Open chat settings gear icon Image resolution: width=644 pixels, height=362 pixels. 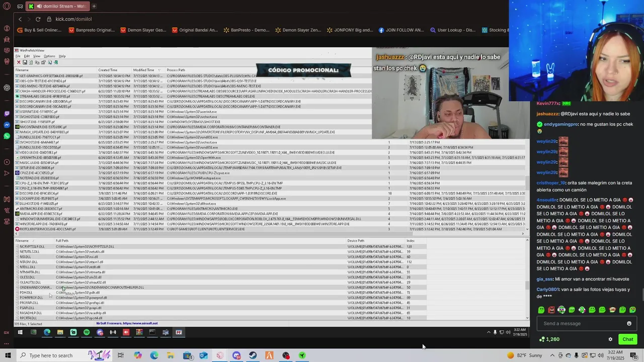pos(610,339)
